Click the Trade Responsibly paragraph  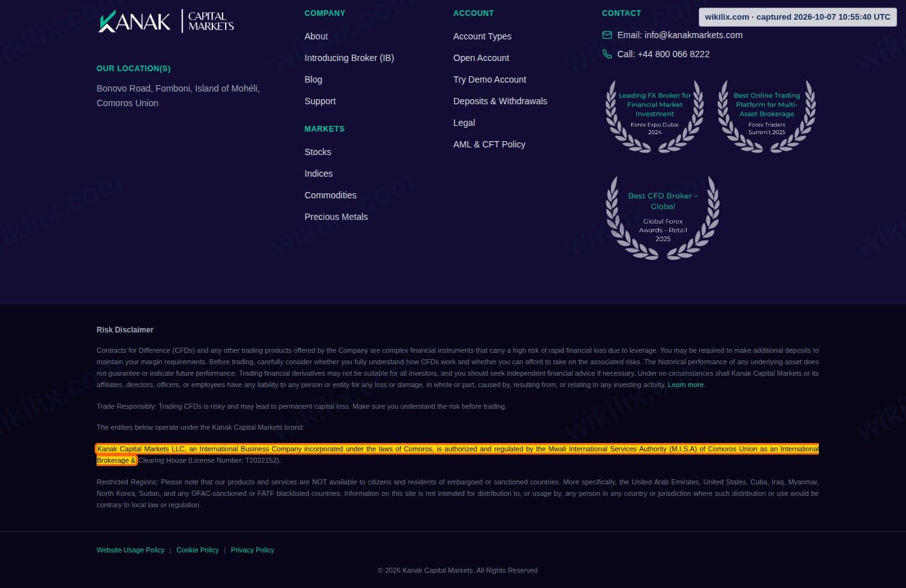tap(301, 406)
